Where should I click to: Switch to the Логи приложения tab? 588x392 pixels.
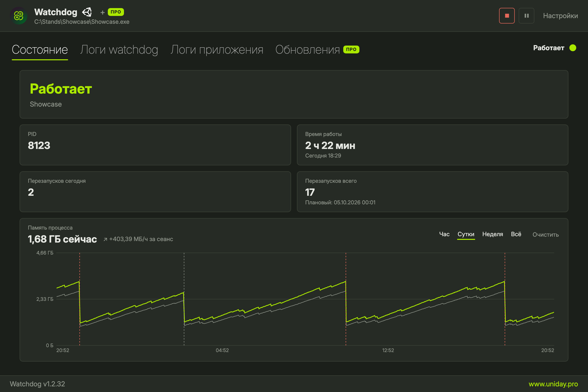click(x=217, y=50)
